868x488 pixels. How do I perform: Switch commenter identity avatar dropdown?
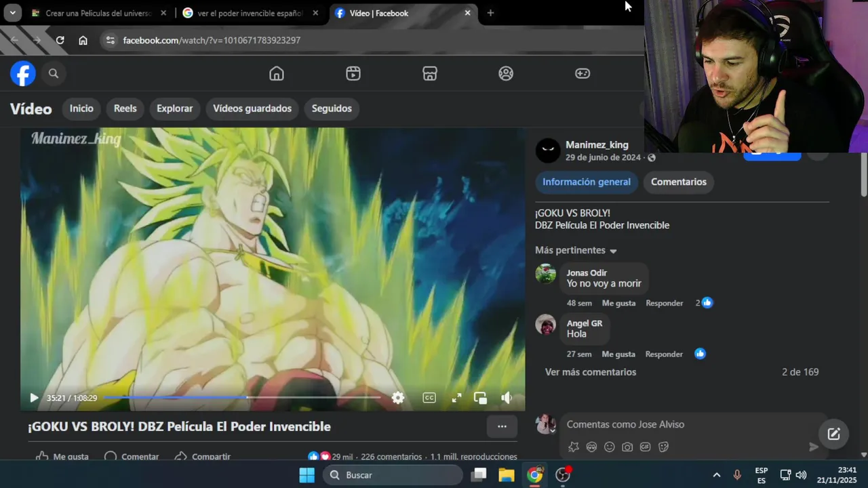pyautogui.click(x=546, y=424)
